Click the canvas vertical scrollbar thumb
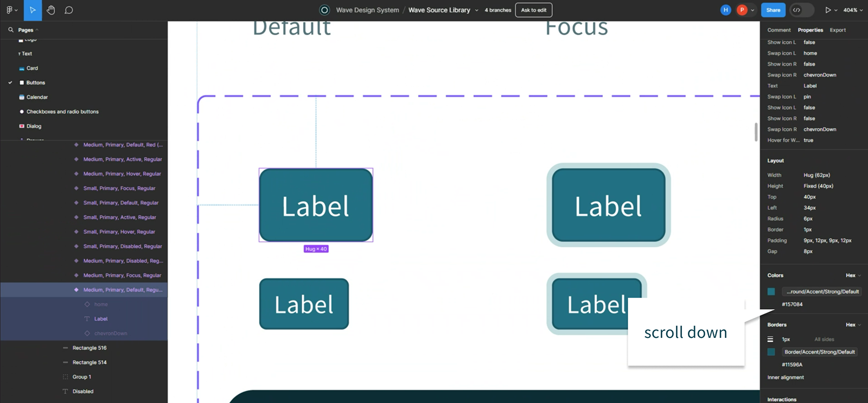868x403 pixels. coord(756,132)
